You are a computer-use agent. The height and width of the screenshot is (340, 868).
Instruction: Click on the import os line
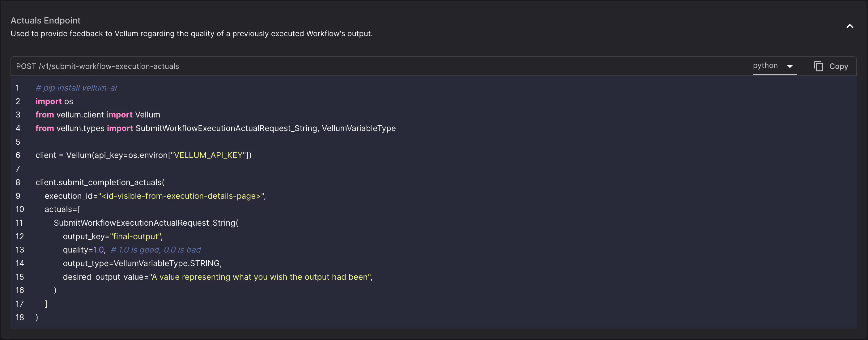[x=54, y=101]
